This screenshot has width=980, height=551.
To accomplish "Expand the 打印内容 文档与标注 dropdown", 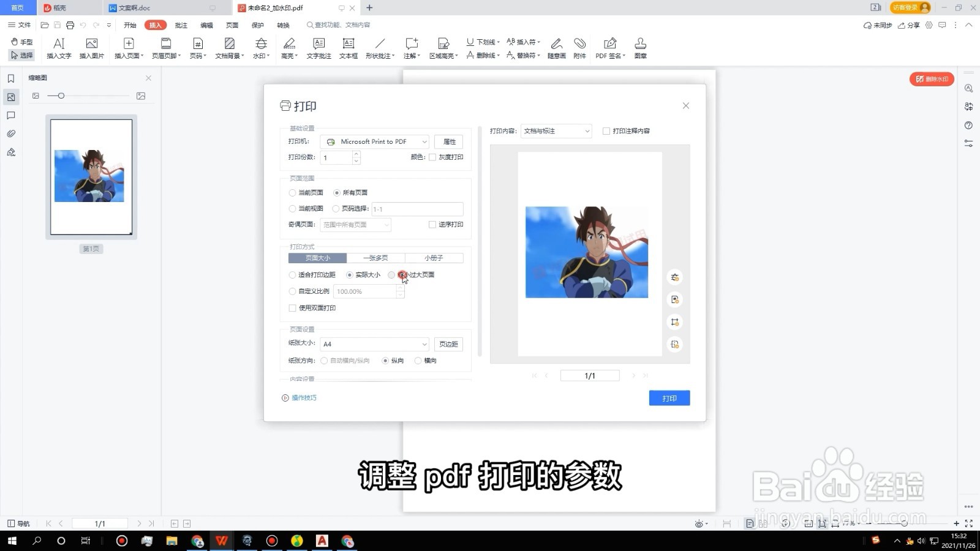I will click(556, 131).
